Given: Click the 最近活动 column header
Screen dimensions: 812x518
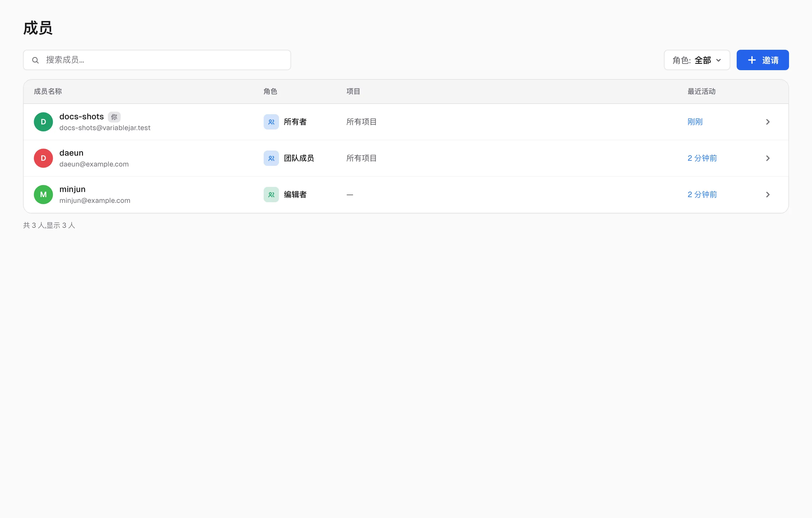Looking at the screenshot, I should point(701,91).
